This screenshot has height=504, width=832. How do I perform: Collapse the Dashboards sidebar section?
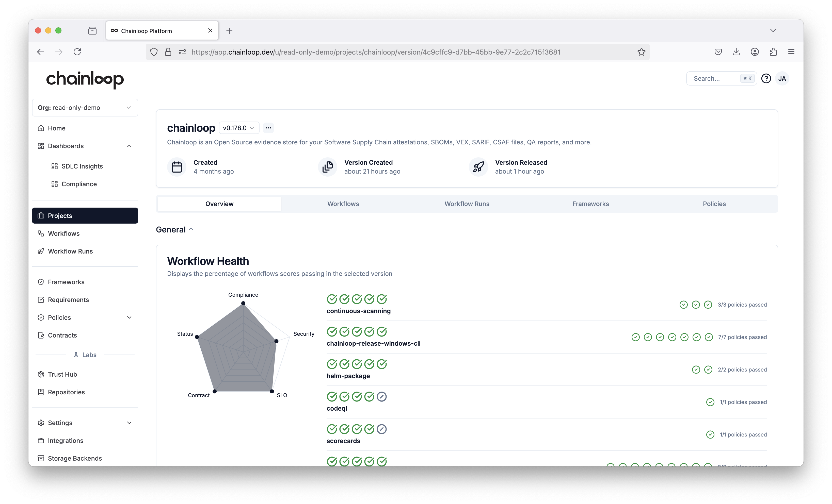point(129,146)
